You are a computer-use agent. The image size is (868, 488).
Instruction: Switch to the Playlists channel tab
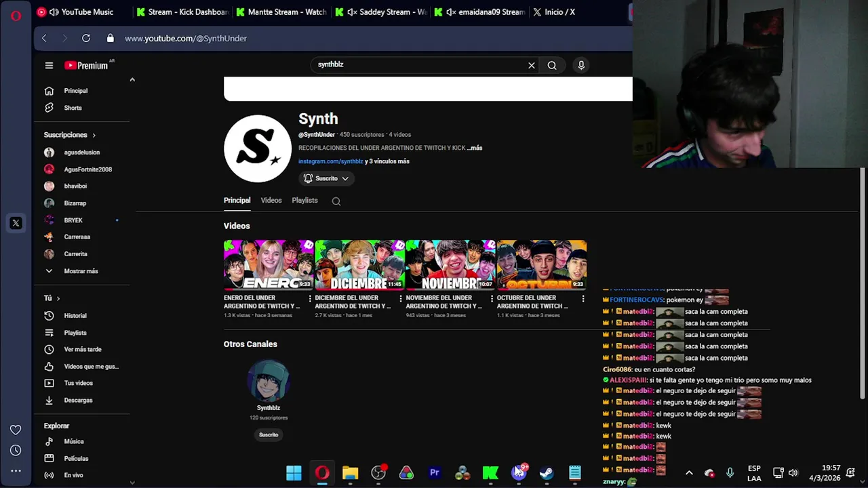click(304, 201)
